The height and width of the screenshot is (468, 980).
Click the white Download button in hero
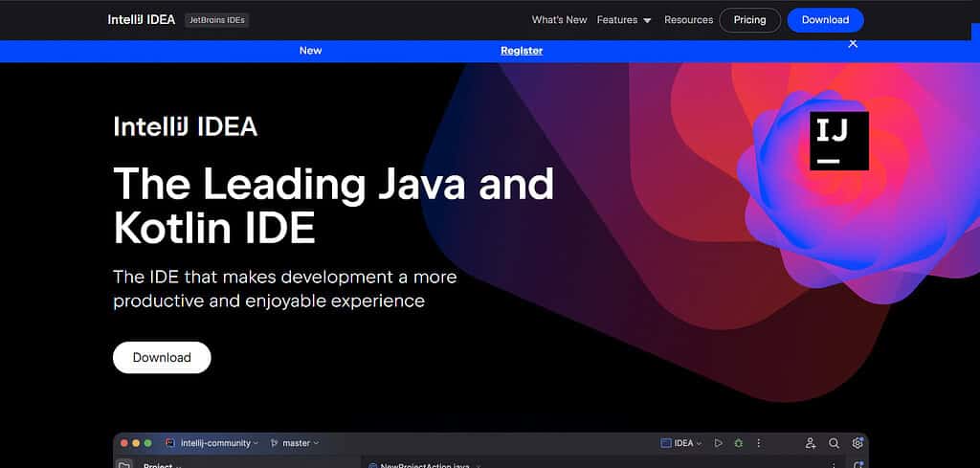coord(162,357)
